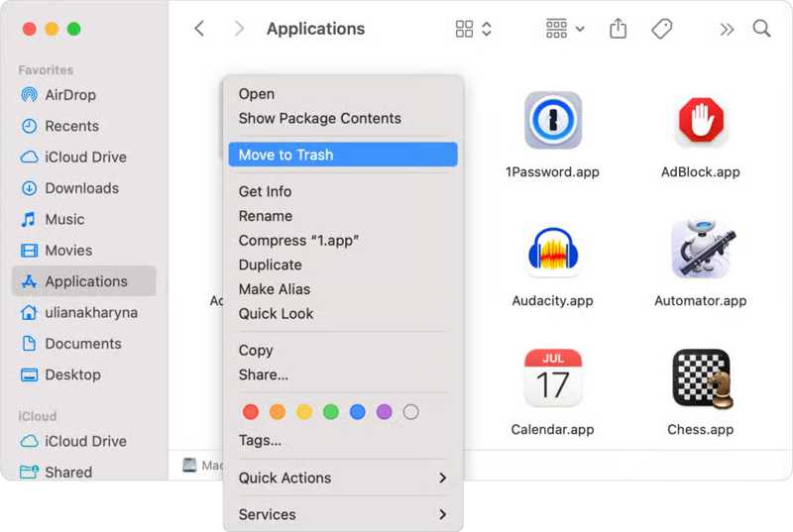Apply the green tag color

pos(331,412)
